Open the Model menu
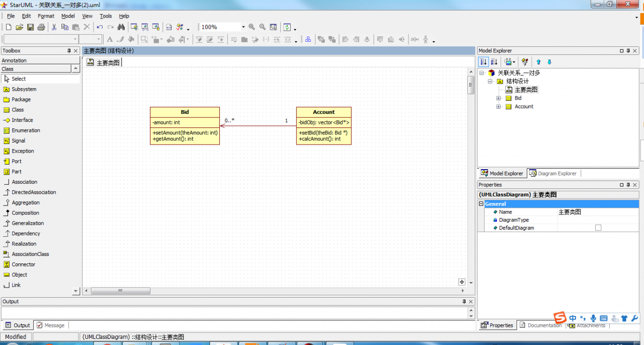The width and height of the screenshot is (644, 345). pyautogui.click(x=68, y=16)
